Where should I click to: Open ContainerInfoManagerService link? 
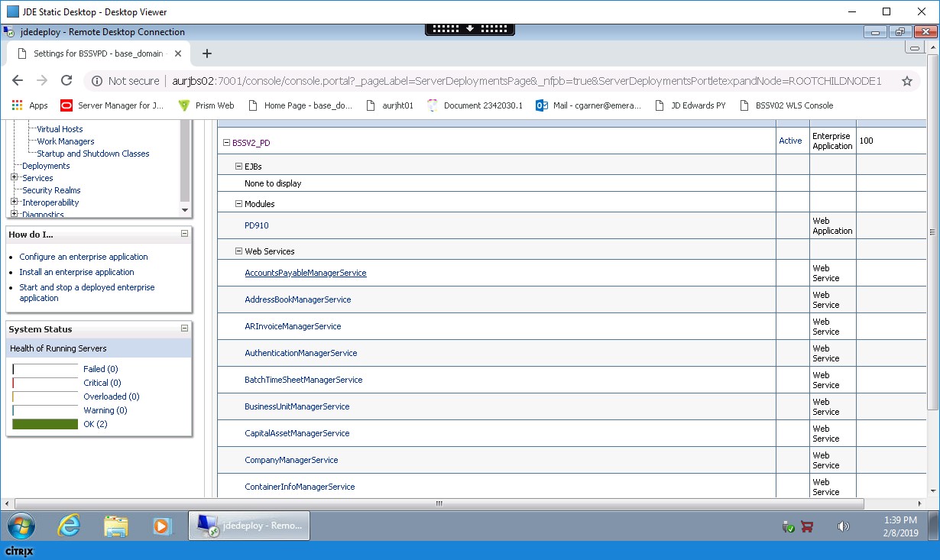pyautogui.click(x=300, y=487)
